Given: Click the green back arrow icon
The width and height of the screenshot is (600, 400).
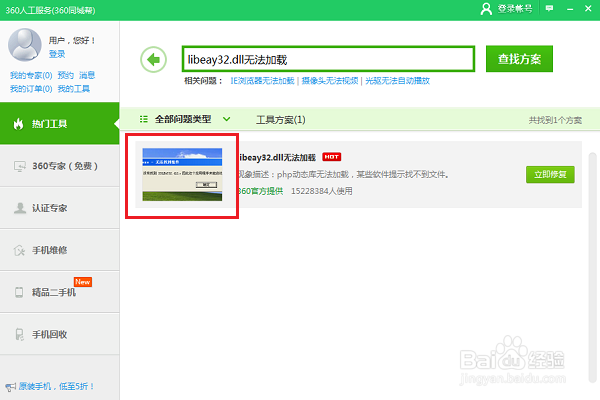Looking at the screenshot, I should click(153, 60).
